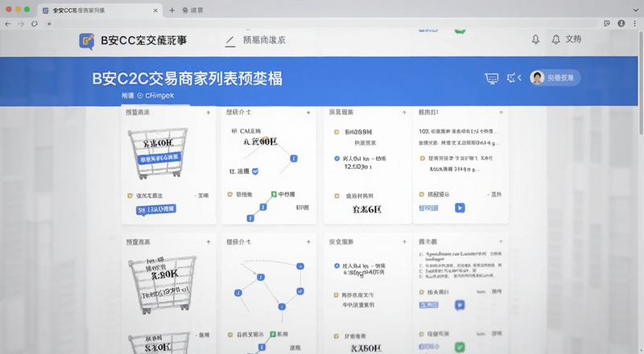Collapse the first card using its up arrow
644x354 pixels.
(208, 113)
